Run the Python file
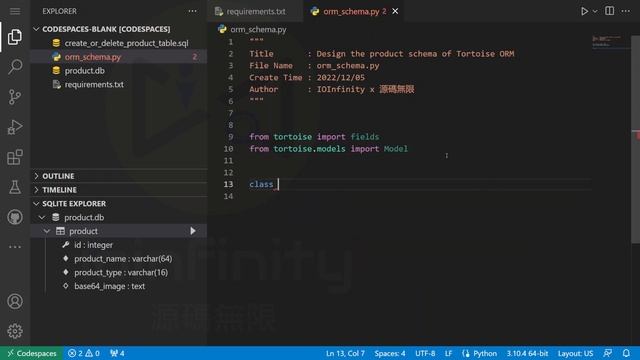The width and height of the screenshot is (640, 360). pos(584,11)
